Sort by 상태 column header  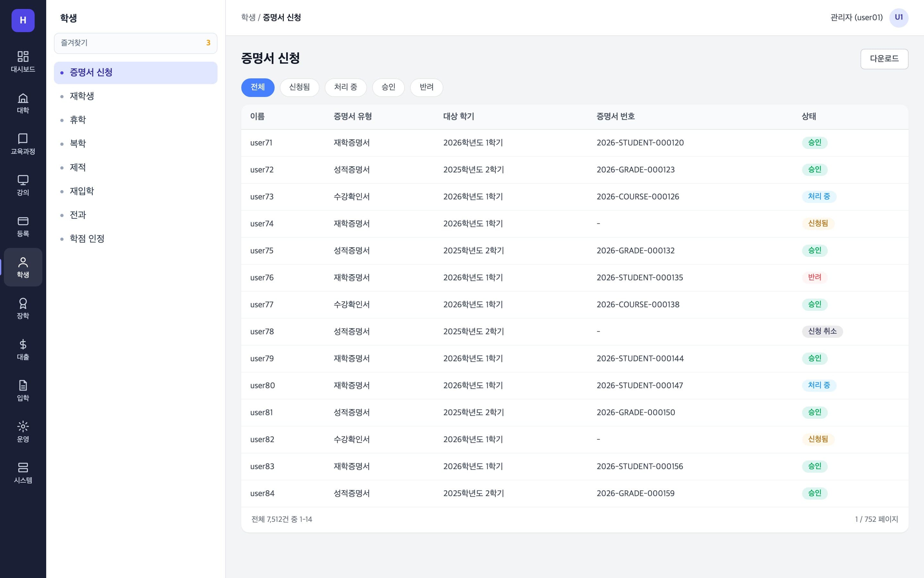pyautogui.click(x=809, y=117)
